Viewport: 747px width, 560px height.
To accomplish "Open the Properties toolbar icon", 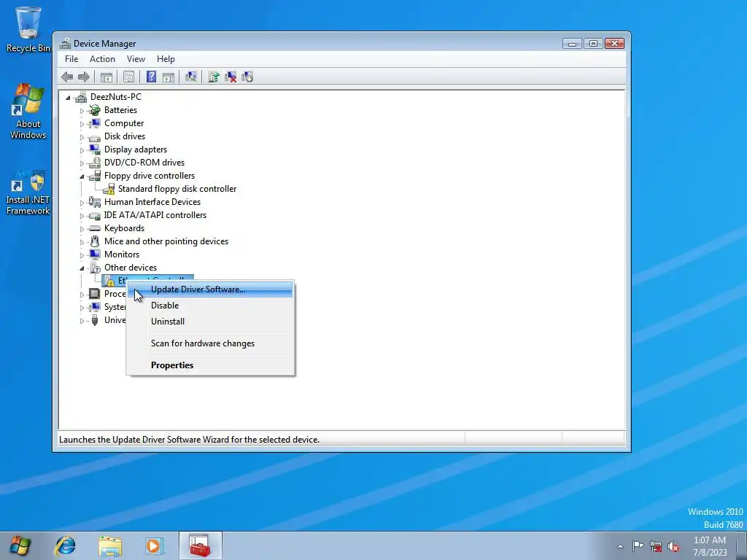I will coord(128,77).
